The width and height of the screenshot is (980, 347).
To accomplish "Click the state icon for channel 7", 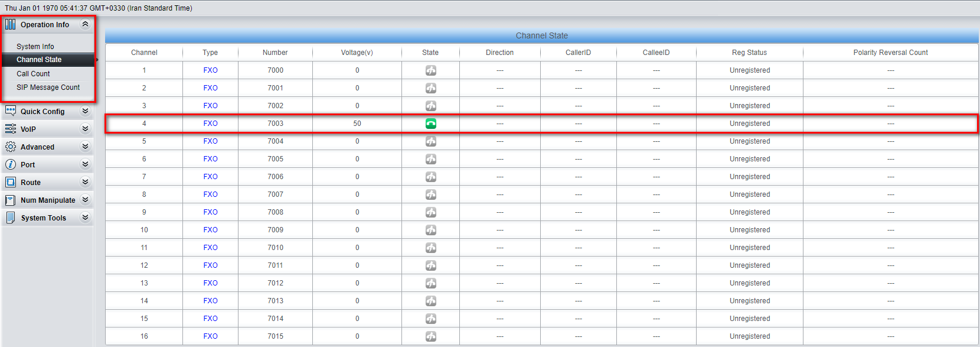I will [431, 177].
